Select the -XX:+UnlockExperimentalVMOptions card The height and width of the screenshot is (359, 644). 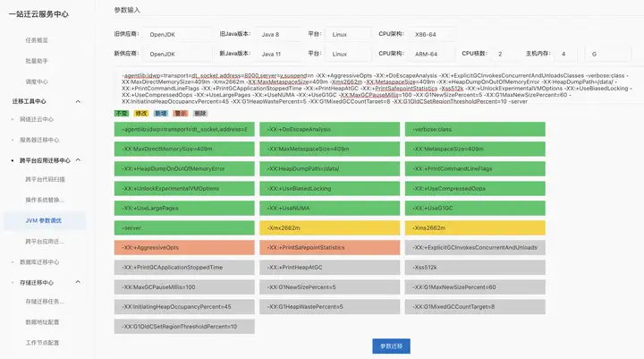tap(184, 188)
